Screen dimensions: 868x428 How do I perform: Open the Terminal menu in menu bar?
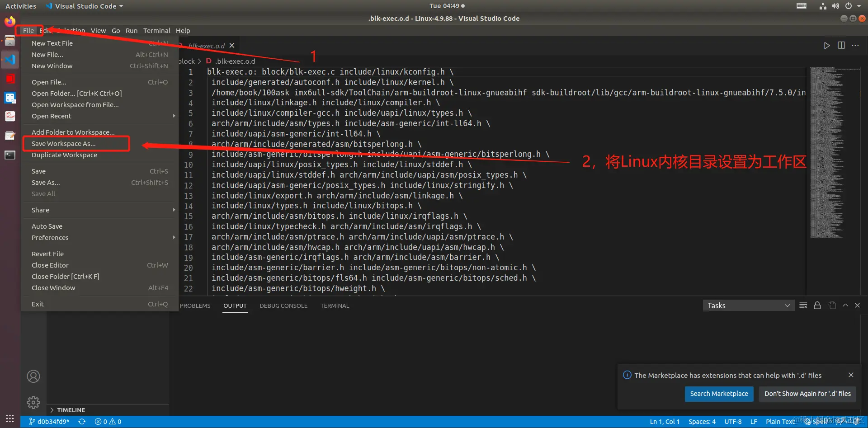[x=156, y=31]
